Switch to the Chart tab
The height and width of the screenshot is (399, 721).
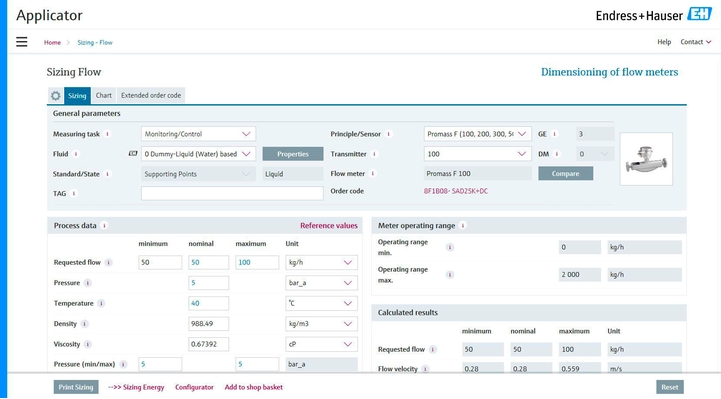point(103,96)
